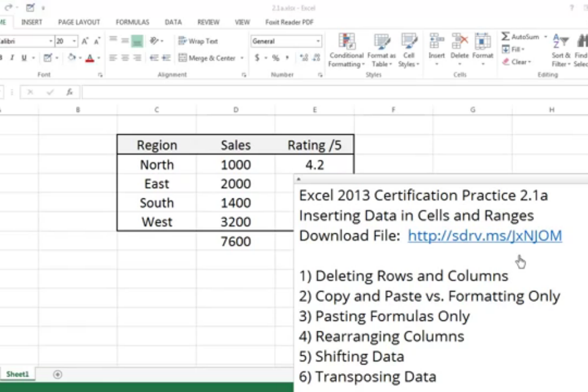The image size is (588, 392).
Task: Open Cell Styles gallery
Action: coord(409,50)
